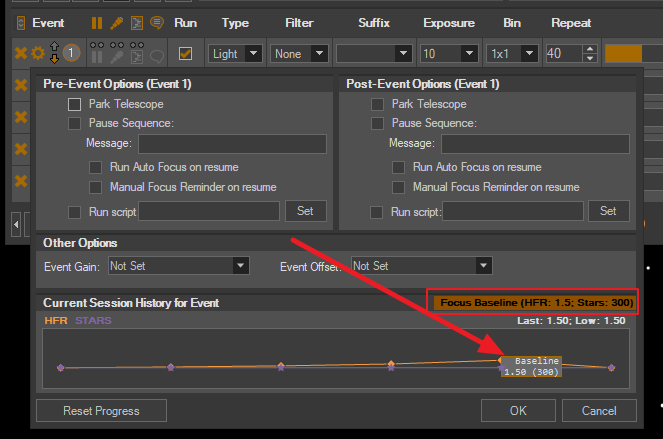Click the Baseline 1.50 (300) graph marker
The width and height of the screenshot is (663, 439).
[x=531, y=366]
